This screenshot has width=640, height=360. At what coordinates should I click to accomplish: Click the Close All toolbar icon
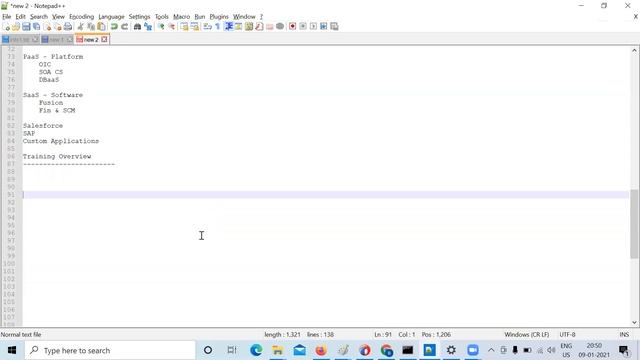point(58,27)
